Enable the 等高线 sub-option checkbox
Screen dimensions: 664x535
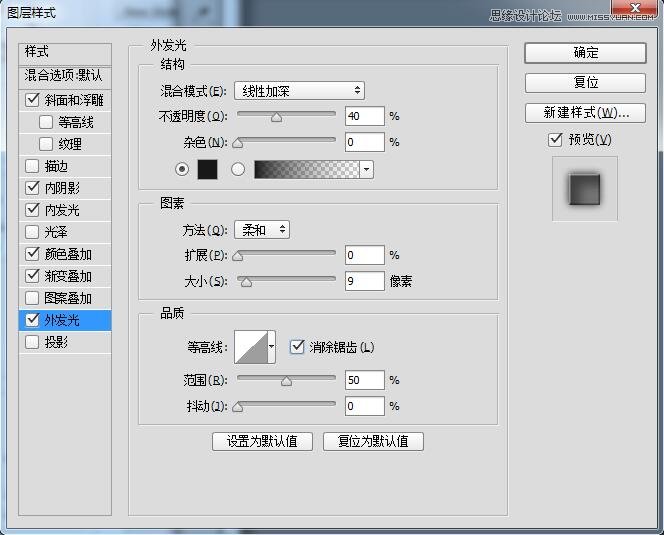pyautogui.click(x=46, y=122)
